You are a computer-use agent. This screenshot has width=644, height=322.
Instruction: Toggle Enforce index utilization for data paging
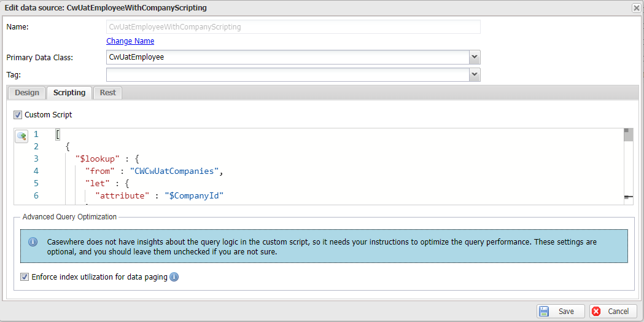tap(25, 277)
